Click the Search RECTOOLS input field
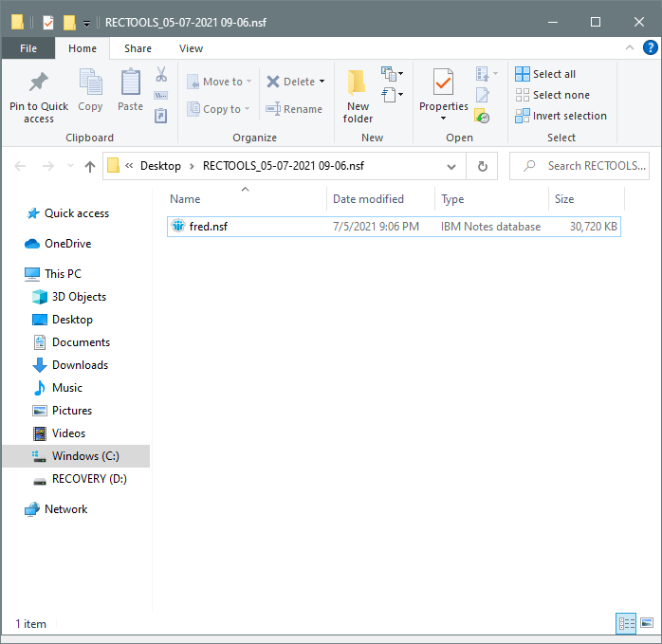 [x=579, y=166]
